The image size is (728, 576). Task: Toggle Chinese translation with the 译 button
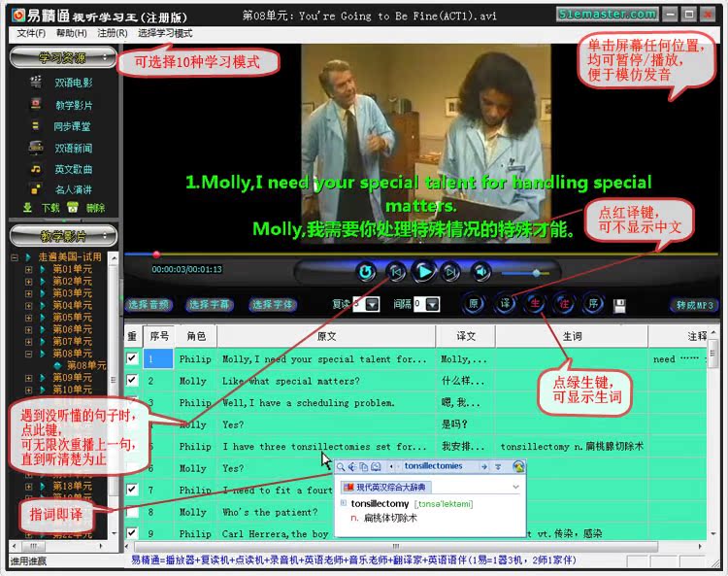505,304
